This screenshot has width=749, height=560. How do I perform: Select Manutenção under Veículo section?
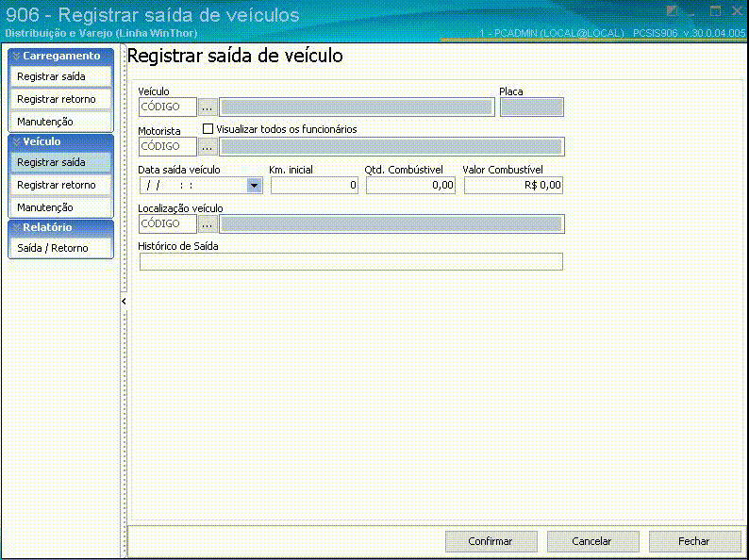60,207
